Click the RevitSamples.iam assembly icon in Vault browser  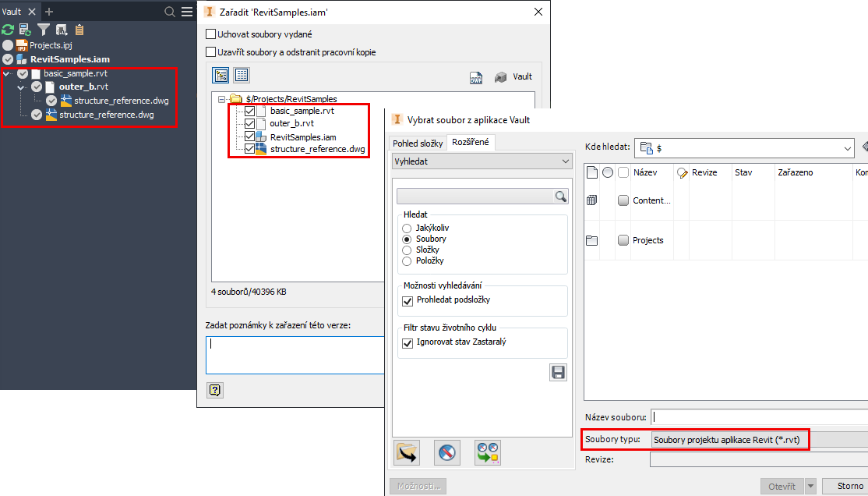22,59
